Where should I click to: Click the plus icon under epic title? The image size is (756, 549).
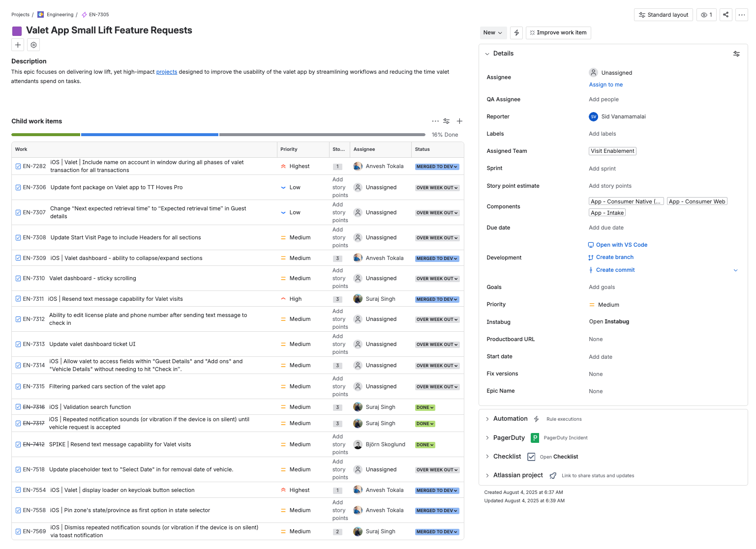click(x=18, y=45)
